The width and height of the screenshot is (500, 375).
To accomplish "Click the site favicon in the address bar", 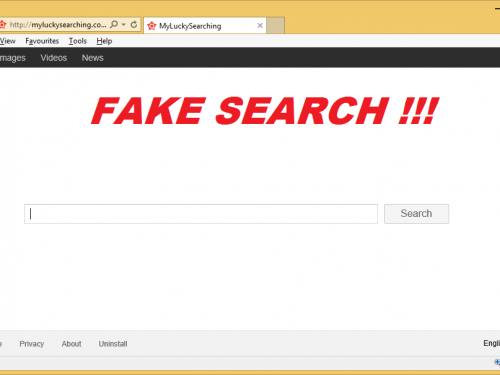I will pyautogui.click(x=3, y=24).
